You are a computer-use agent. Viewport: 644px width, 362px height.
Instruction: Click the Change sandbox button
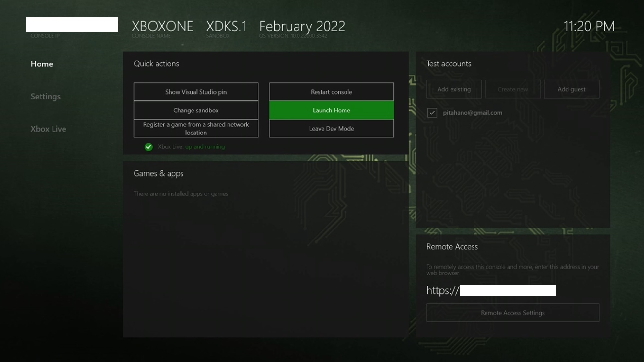tap(196, 110)
